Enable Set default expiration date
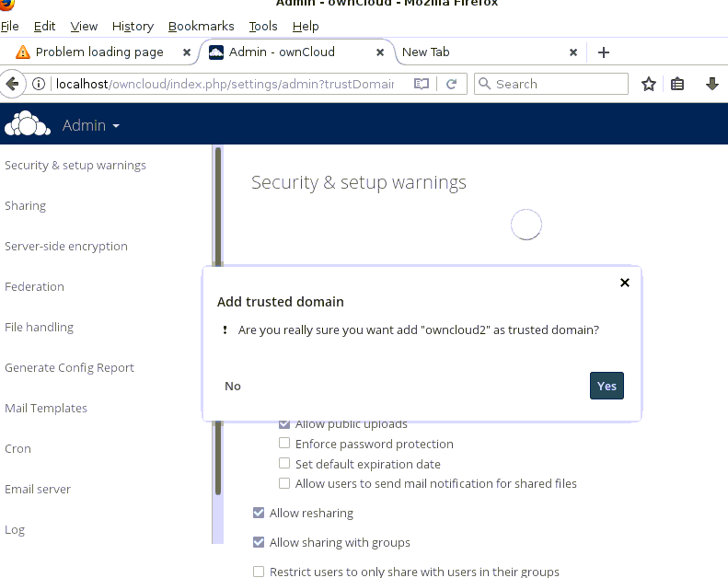This screenshot has height=578, width=728. [284, 463]
